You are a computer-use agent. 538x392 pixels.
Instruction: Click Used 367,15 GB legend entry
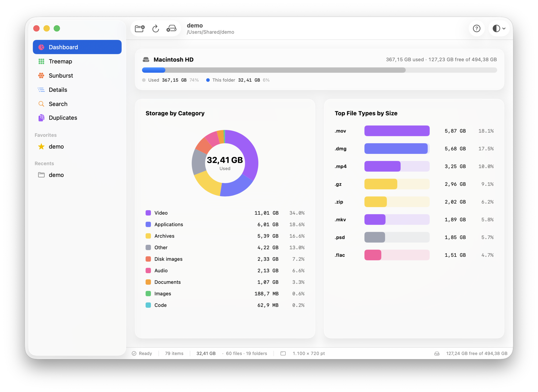pyautogui.click(x=170, y=80)
